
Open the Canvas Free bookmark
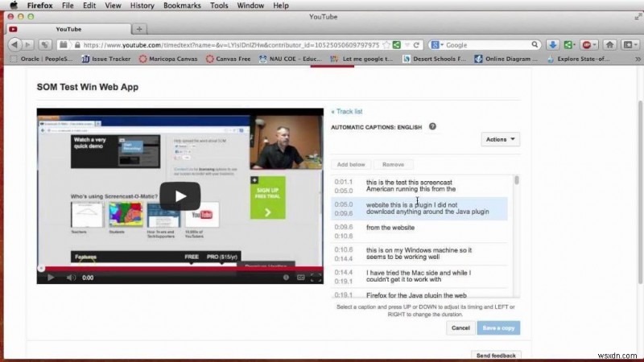(228, 59)
